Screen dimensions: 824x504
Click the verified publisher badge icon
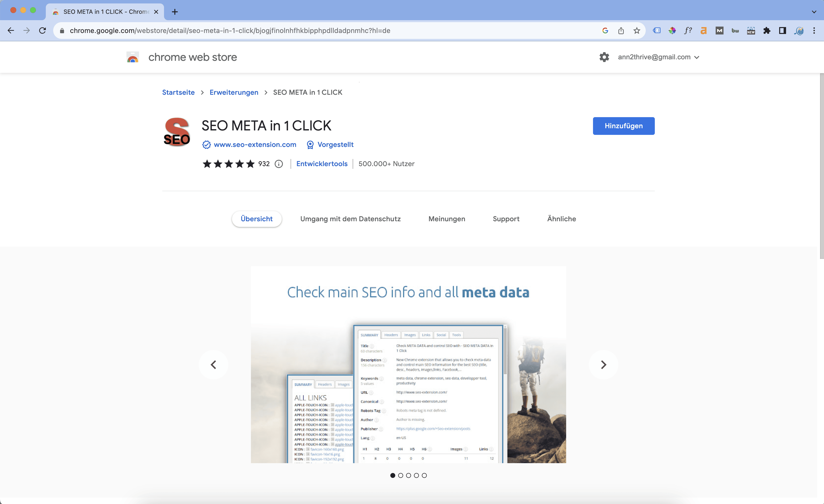click(x=206, y=144)
